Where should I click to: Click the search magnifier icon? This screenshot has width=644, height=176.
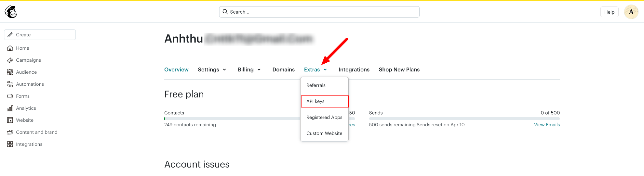click(x=225, y=12)
